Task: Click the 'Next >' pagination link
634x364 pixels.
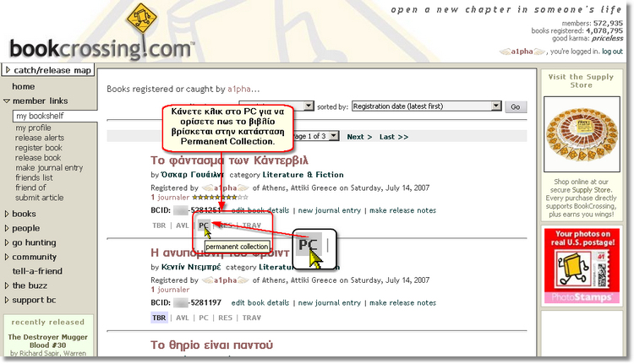Action: click(x=359, y=137)
